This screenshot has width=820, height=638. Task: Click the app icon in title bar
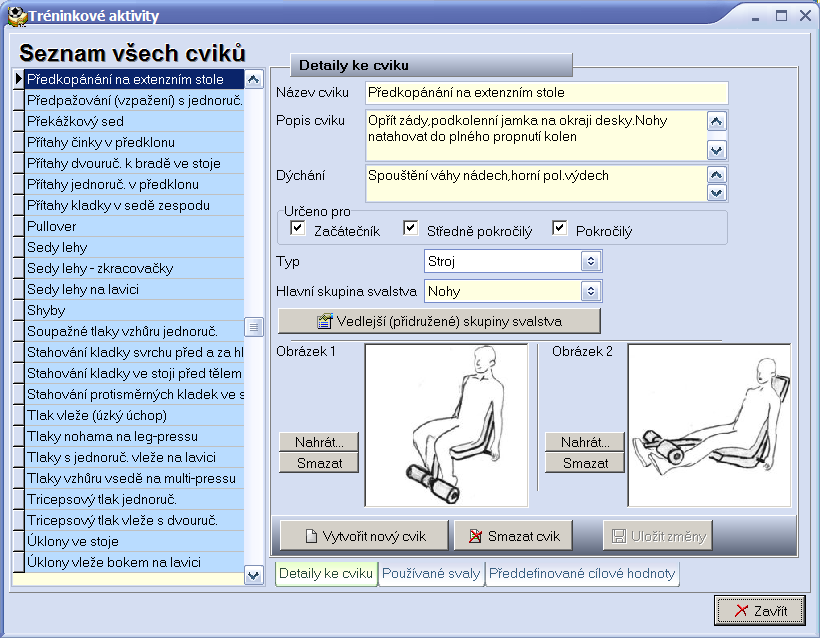pyautogui.click(x=17, y=16)
